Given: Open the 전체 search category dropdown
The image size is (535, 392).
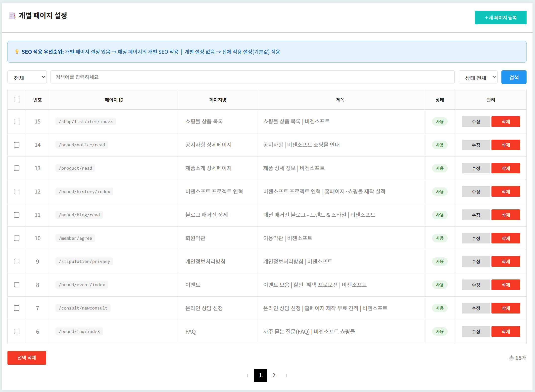Looking at the screenshot, I should [27, 77].
